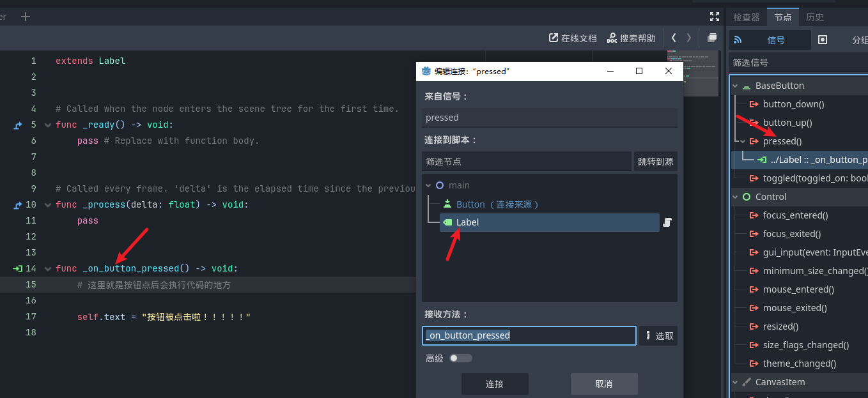The image size is (868, 398).
Task: Click the floating window icon in script toolbar
Action: coord(712,38)
